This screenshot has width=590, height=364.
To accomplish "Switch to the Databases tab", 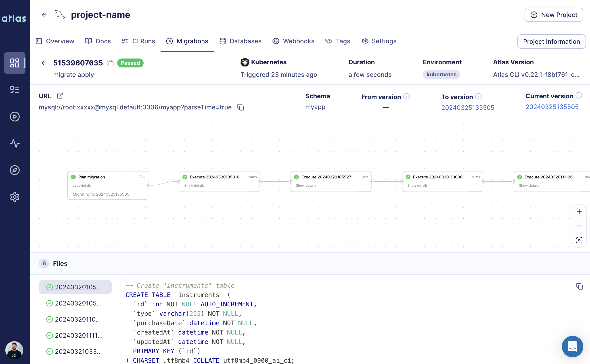I will [245, 41].
